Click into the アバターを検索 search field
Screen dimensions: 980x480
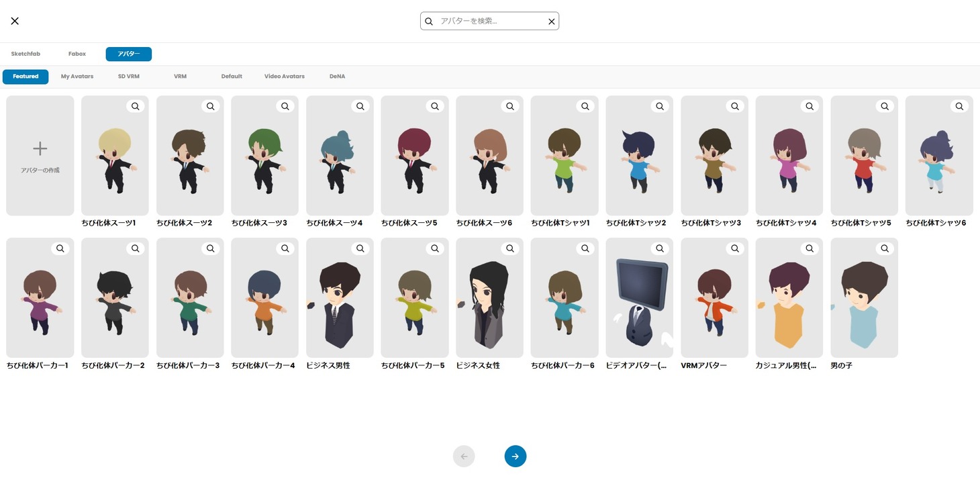click(490, 21)
